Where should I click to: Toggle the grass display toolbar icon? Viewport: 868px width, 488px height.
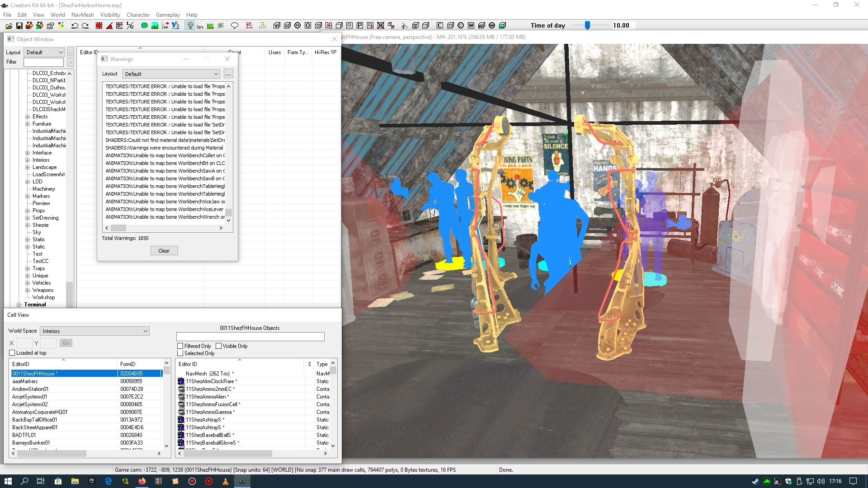pyautogui.click(x=210, y=26)
